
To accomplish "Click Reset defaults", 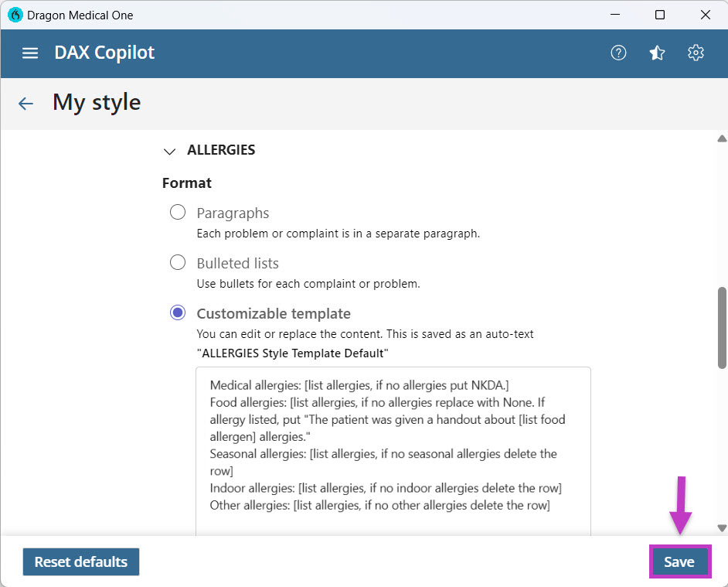I will (x=81, y=561).
